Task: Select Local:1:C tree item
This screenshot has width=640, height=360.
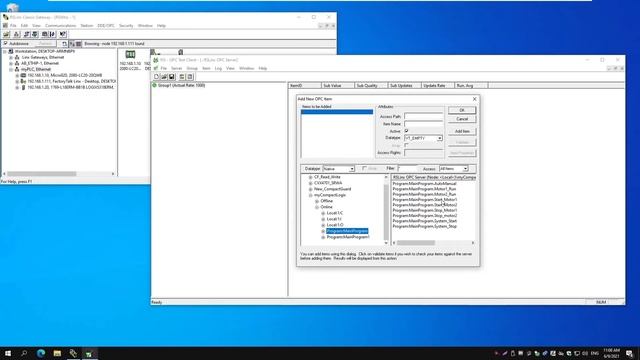Action: [x=335, y=213]
